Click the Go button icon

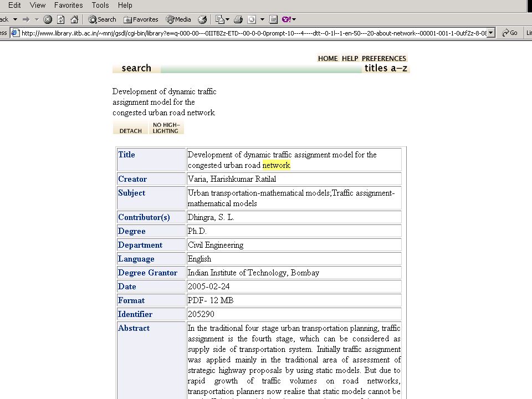[509, 33]
